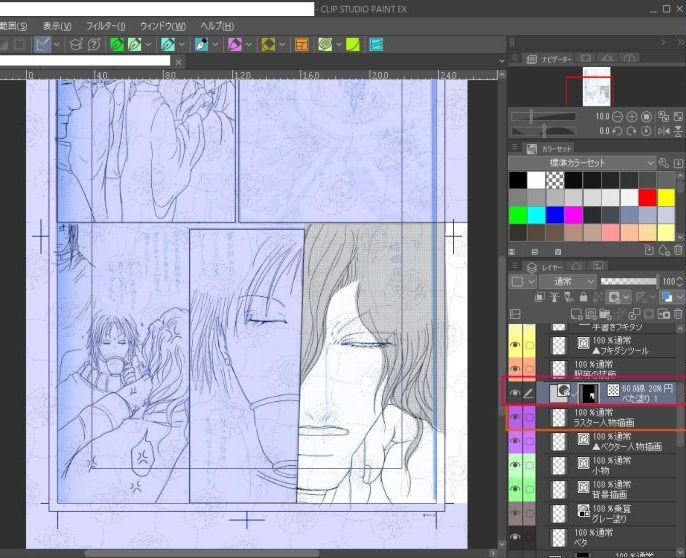The image size is (686, 558).
Task: Toggle visibility of the 小物 layer
Action: (x=514, y=465)
